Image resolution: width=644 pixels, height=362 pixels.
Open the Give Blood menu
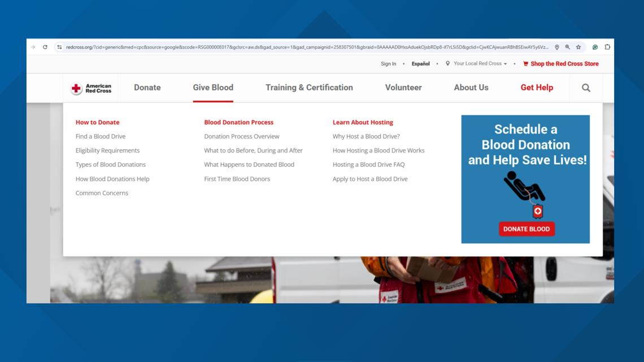(213, 88)
